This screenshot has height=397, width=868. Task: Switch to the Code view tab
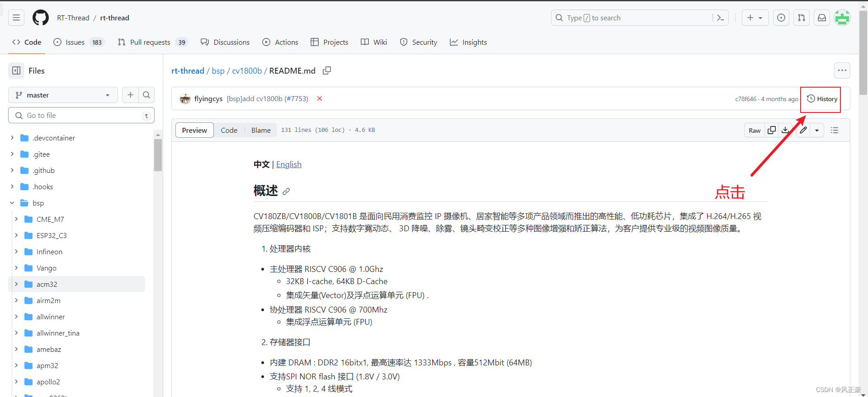click(229, 130)
